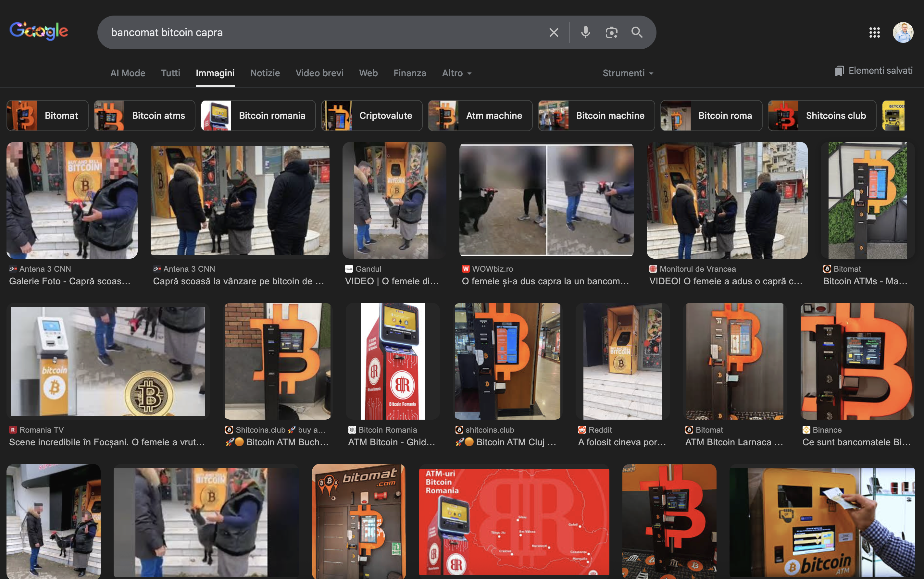Select the Bitomat filter chip
Screen dimensions: 924x579
47,116
